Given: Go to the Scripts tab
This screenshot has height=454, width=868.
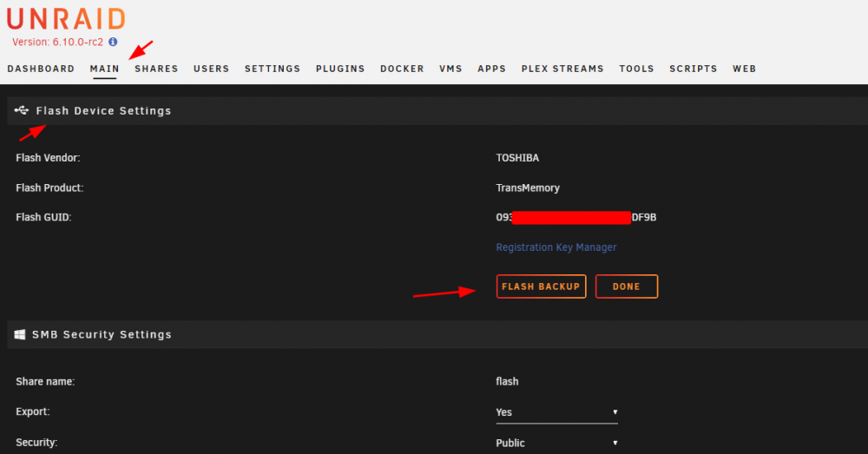Looking at the screenshot, I should [x=693, y=69].
